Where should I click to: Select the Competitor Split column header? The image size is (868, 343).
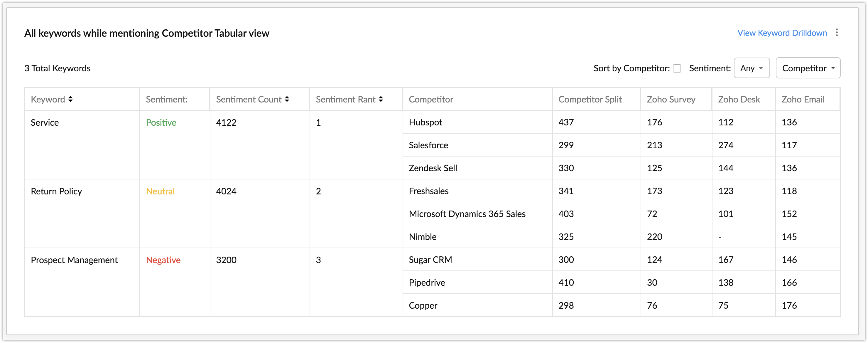click(x=590, y=100)
